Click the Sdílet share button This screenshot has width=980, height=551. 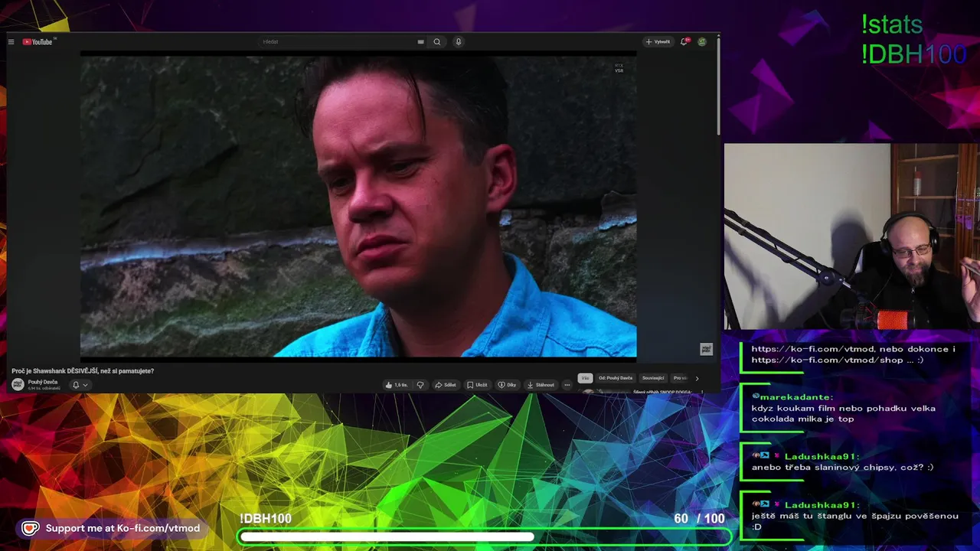click(446, 385)
